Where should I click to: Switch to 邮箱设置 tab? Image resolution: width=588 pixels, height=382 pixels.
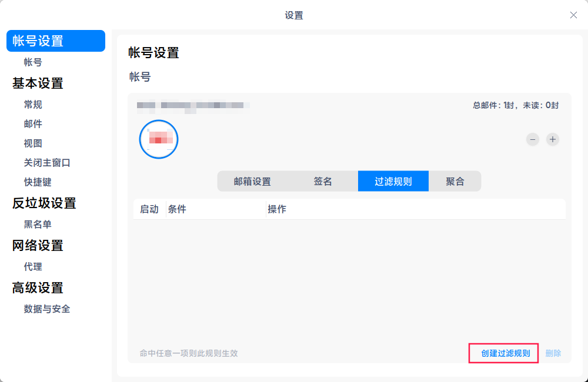[252, 181]
